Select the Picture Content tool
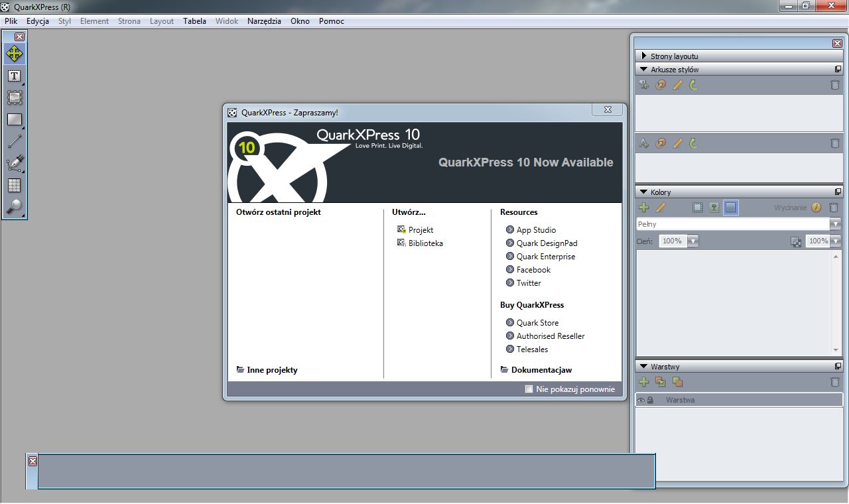Viewport: 849px width, 504px height. [15, 97]
